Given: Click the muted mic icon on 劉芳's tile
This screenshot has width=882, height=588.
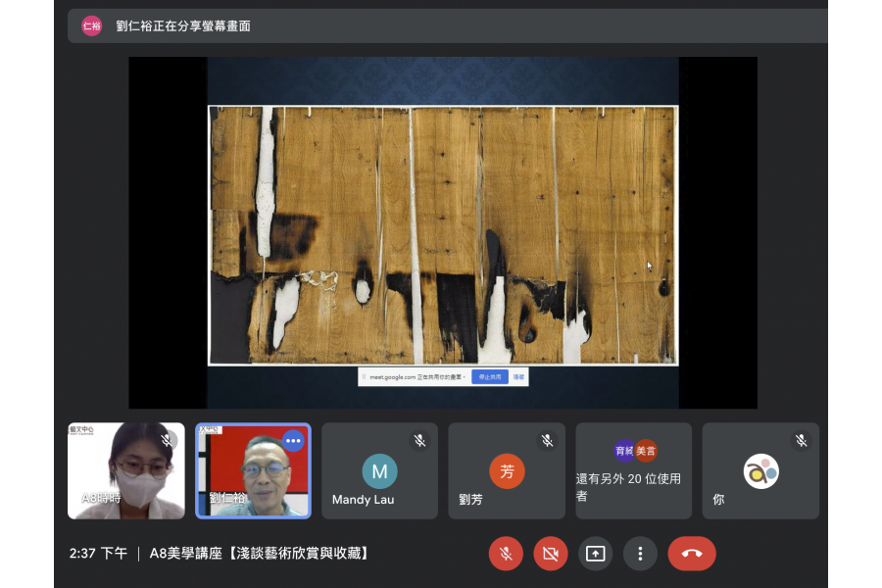Looking at the screenshot, I should 547,440.
